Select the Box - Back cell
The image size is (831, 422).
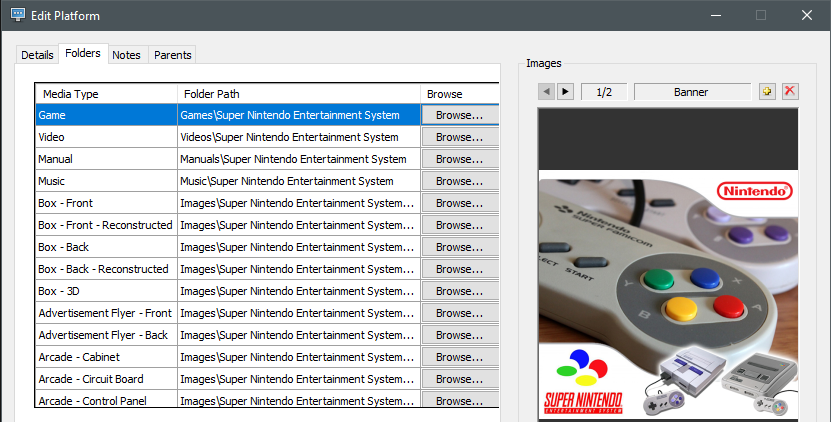106,247
